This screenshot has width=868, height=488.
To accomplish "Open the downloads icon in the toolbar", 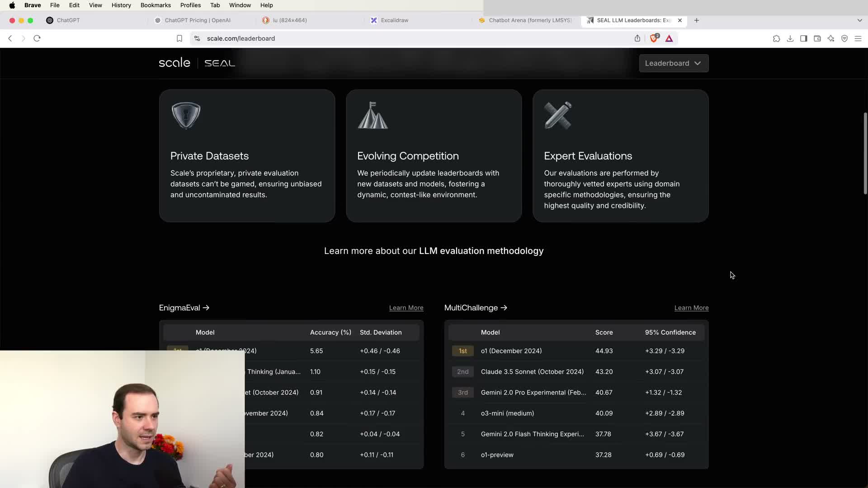I will (790, 38).
